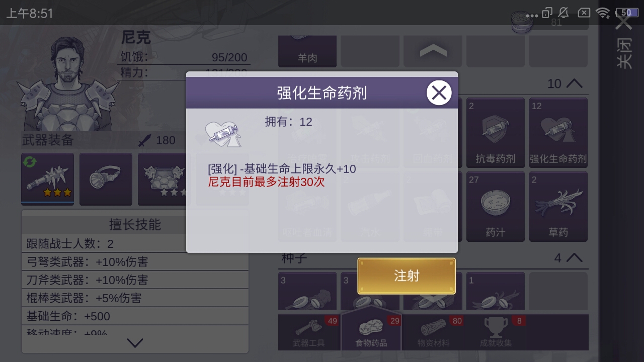Close the 强化生命药剂 dialog

pyautogui.click(x=439, y=93)
